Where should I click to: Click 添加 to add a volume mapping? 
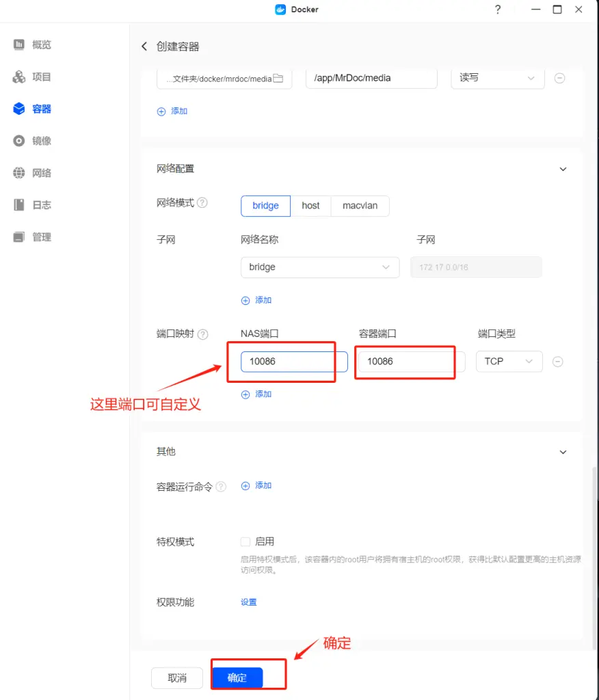coord(172,111)
